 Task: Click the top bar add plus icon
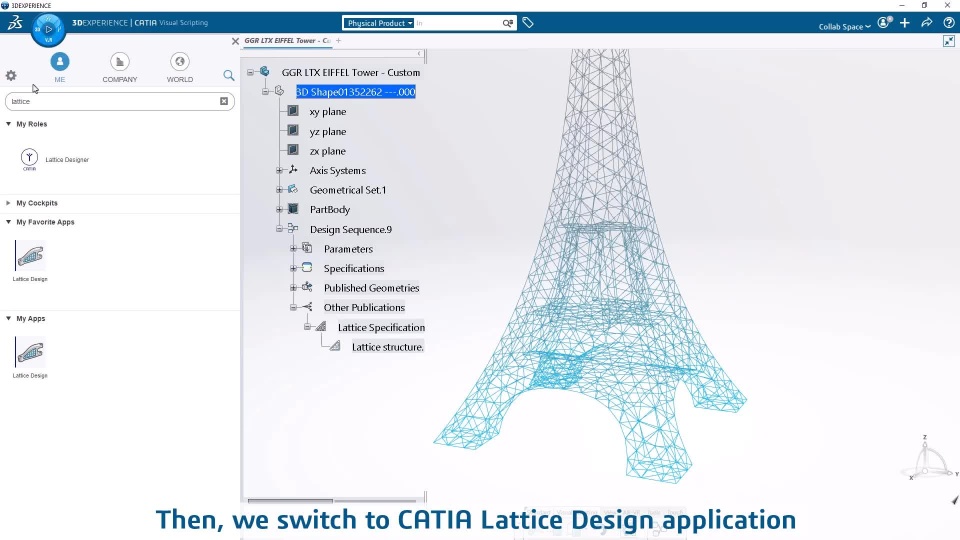(905, 23)
